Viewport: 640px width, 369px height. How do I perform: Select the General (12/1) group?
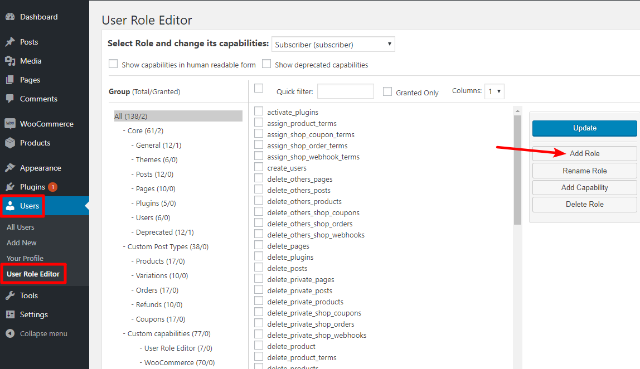pos(158,145)
